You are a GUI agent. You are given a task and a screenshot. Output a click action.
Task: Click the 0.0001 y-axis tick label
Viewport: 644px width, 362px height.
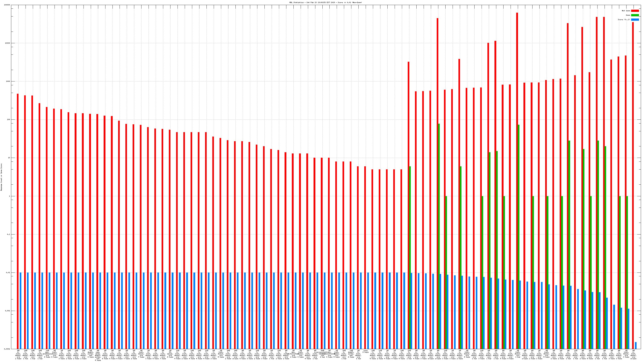tap(7, 349)
